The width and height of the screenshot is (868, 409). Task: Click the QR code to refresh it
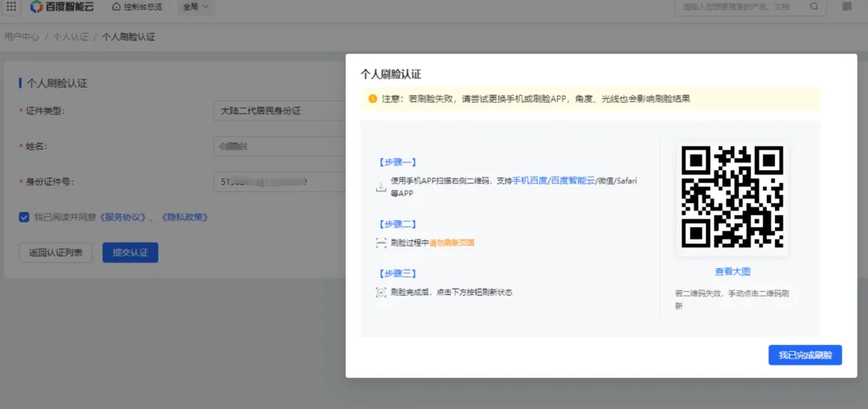tap(732, 197)
